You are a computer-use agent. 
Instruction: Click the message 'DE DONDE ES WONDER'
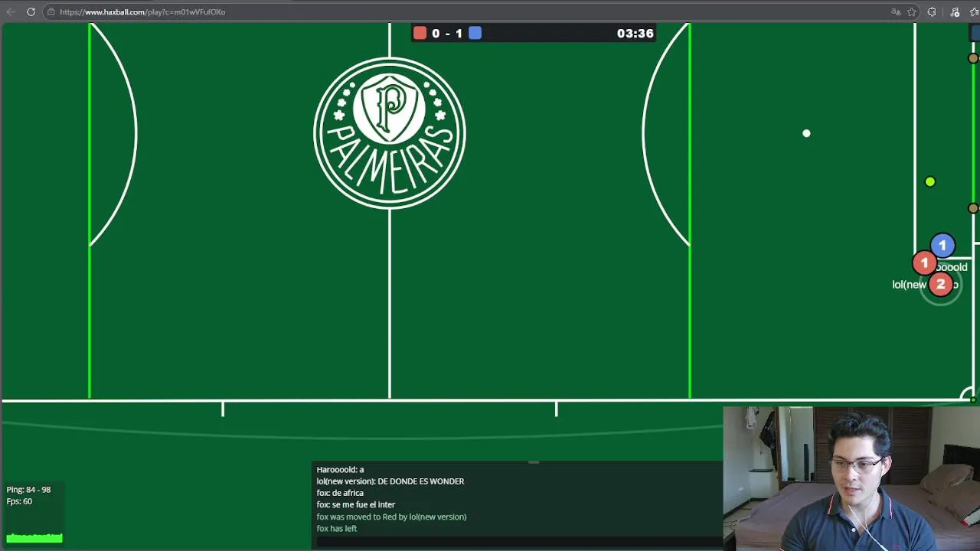[421, 481]
